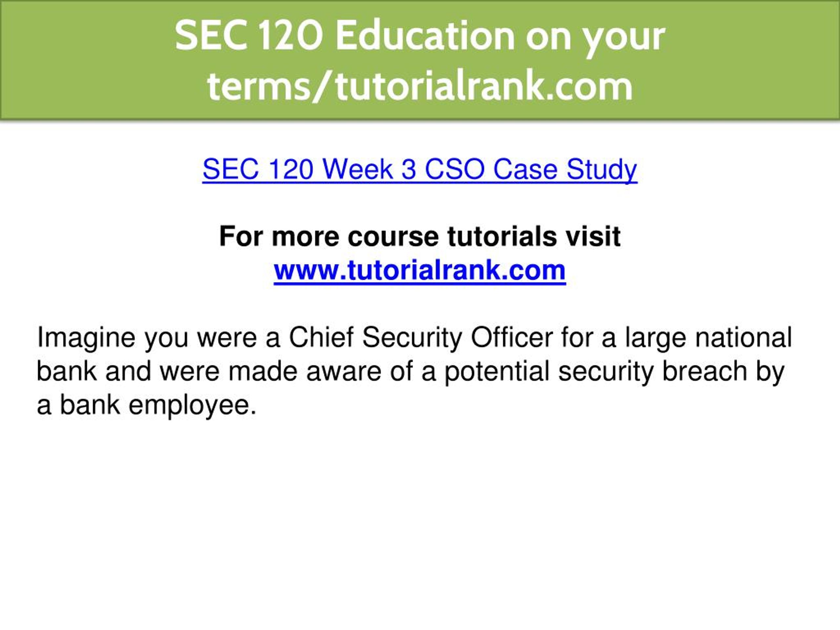Click the word 'Education' in the title
Viewport: 840px width, 630px height.
[x=425, y=36]
